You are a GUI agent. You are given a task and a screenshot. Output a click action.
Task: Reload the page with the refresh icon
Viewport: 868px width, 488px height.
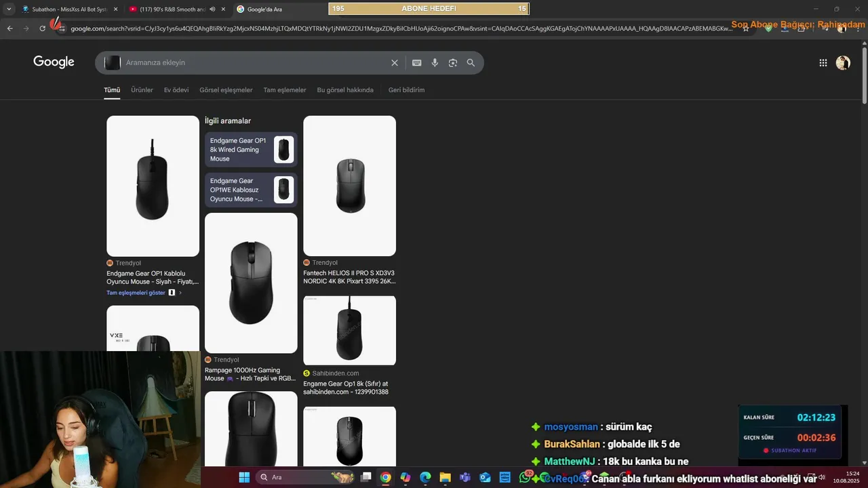[x=42, y=28]
